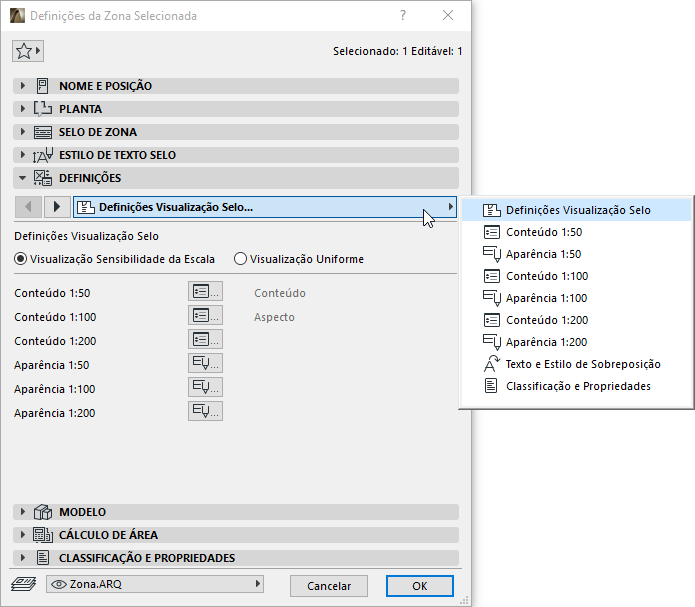Click the Planta panel icon

point(43,109)
